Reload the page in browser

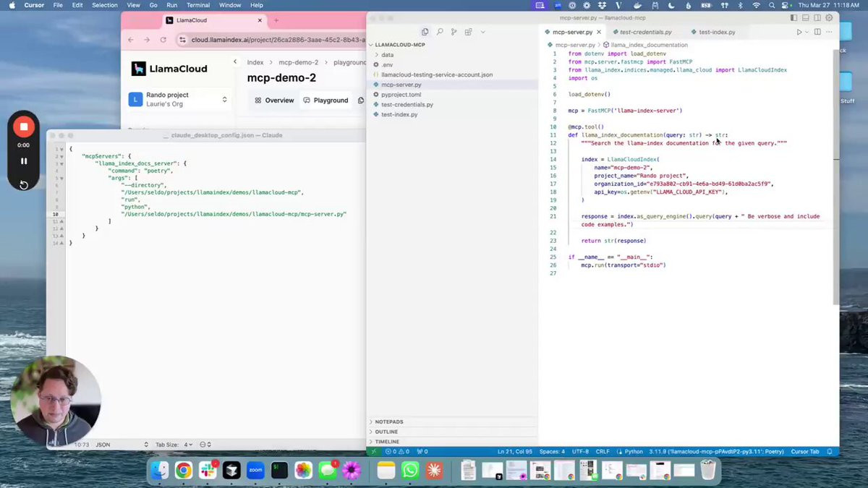[163, 40]
